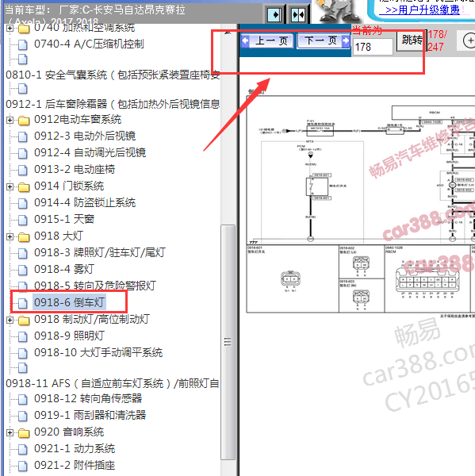Select 0918-9 照明灯

pos(69,336)
